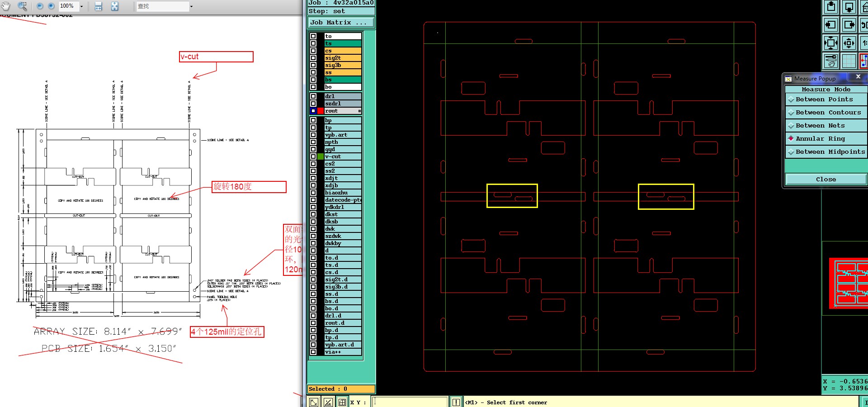Select the 'via++' layer row

pyautogui.click(x=343, y=352)
